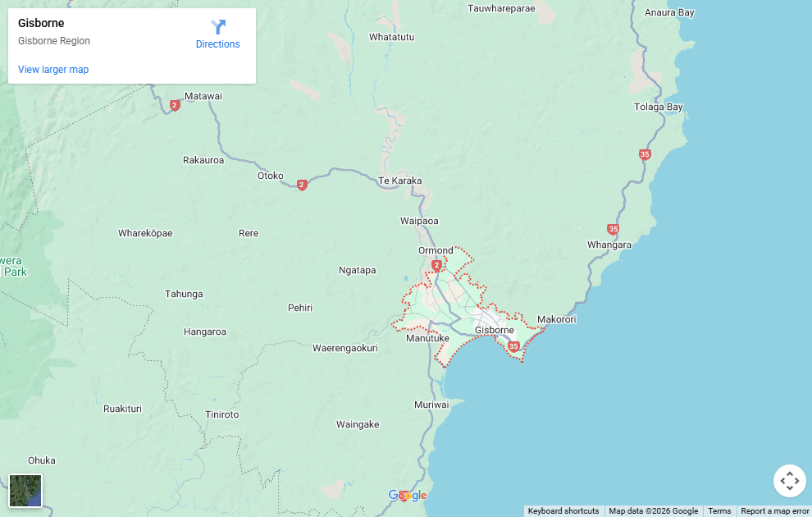This screenshot has height=517, width=812.
Task: Click Highway 35 shield below Gisborne label
Action: pos(513,347)
